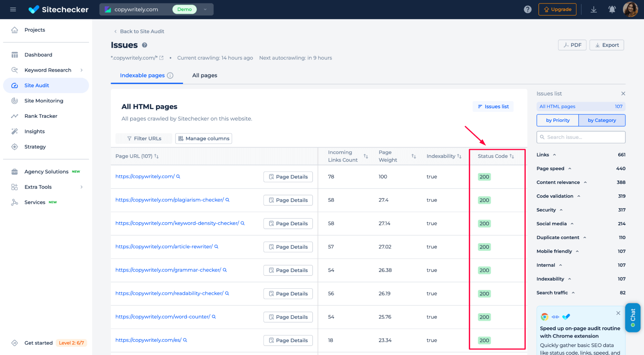Click magnifier icon for grammar-checker URL
Image resolution: width=644 pixels, height=355 pixels.
(x=225, y=270)
